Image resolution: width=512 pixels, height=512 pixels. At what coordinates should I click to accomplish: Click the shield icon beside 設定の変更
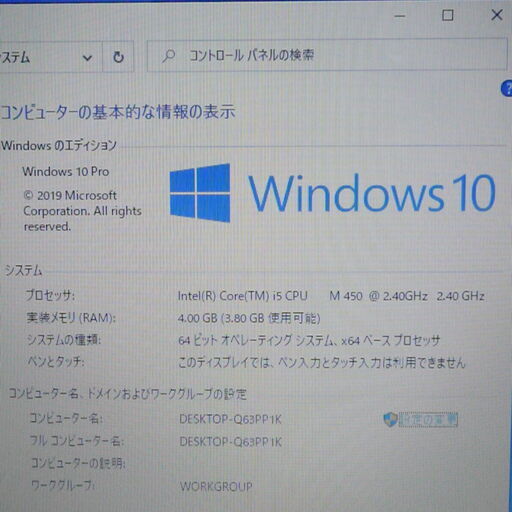[390, 419]
